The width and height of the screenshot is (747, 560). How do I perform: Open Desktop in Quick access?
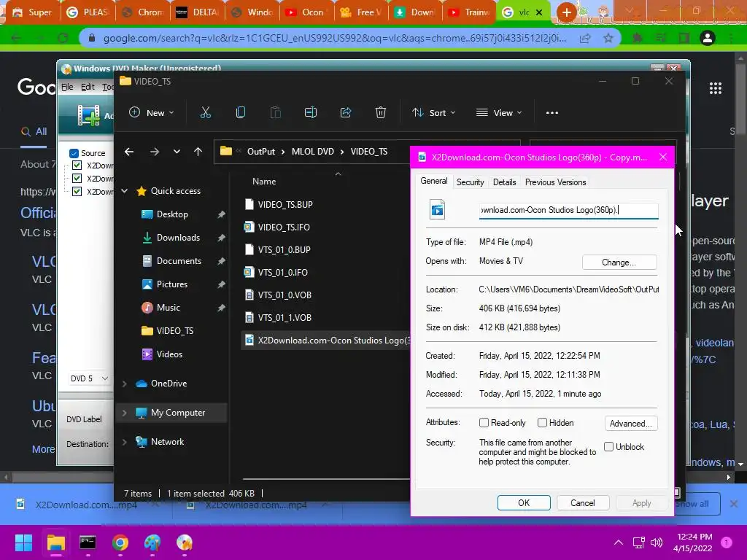pyautogui.click(x=172, y=214)
